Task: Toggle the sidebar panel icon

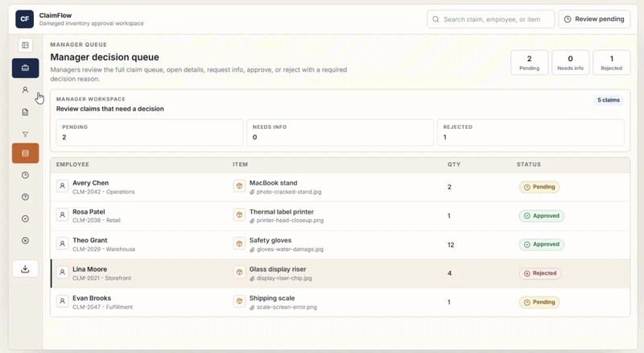Action: pos(26,45)
